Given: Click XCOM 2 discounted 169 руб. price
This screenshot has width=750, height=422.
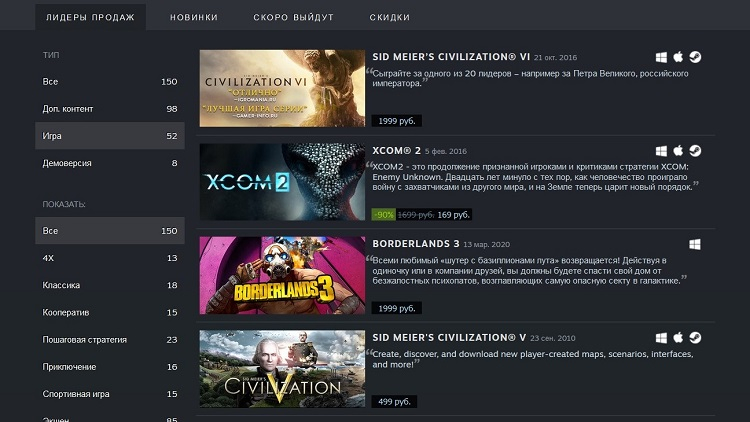Looking at the screenshot, I should [x=453, y=215].
